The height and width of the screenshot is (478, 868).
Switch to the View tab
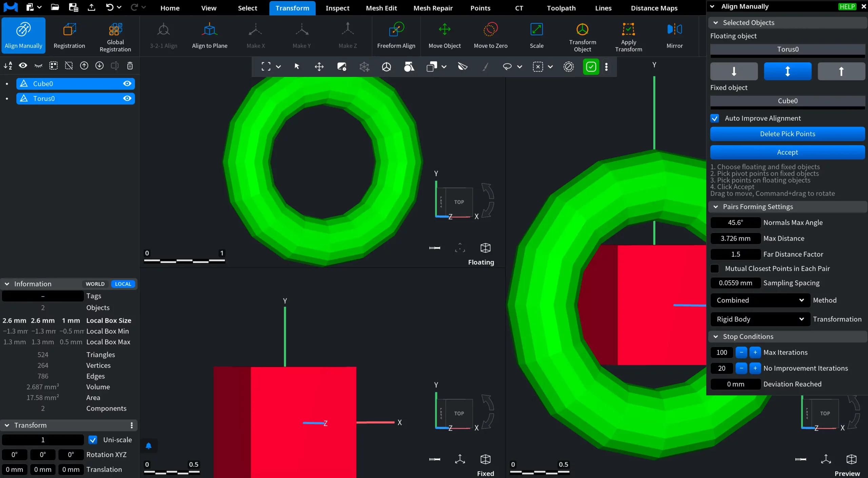tap(209, 8)
